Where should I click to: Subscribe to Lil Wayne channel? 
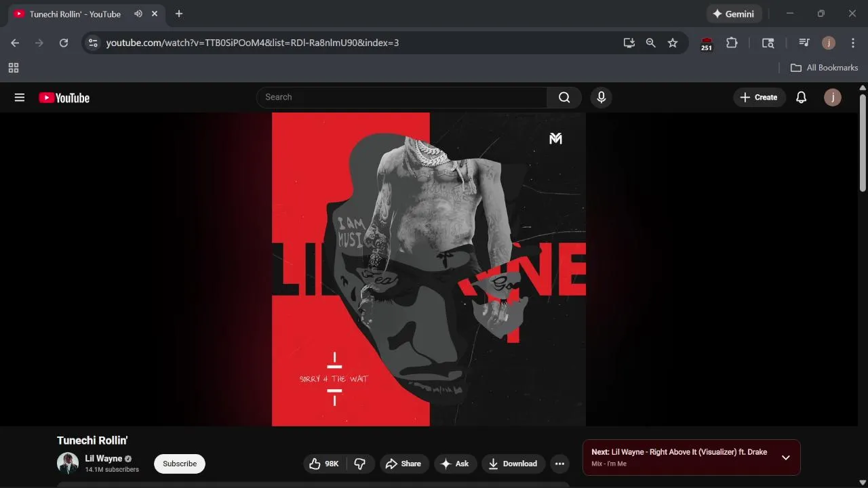tap(180, 464)
